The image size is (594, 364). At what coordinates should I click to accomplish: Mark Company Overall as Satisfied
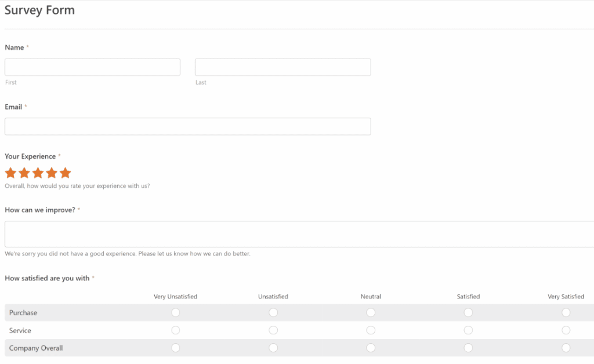[468, 348]
